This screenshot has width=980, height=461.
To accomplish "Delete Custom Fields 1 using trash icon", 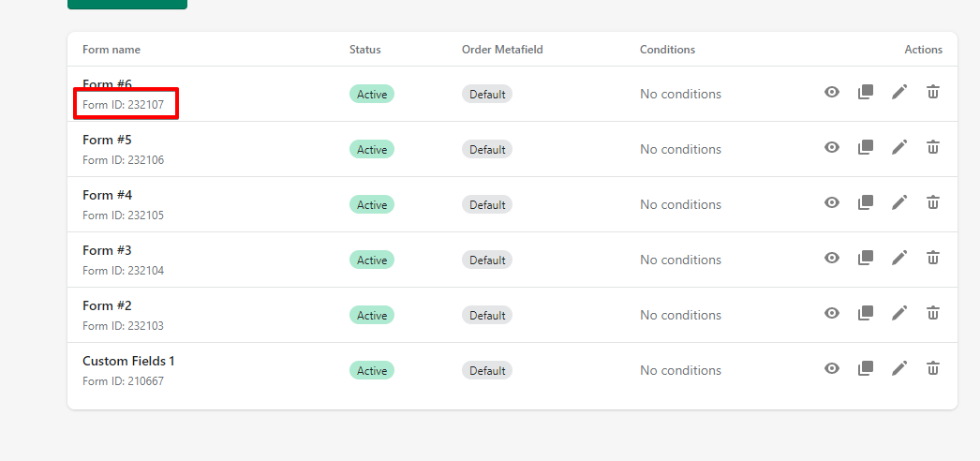I will (932, 368).
